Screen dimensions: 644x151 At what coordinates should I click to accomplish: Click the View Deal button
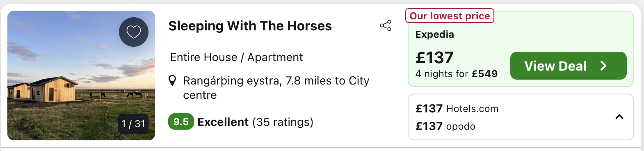tap(568, 66)
